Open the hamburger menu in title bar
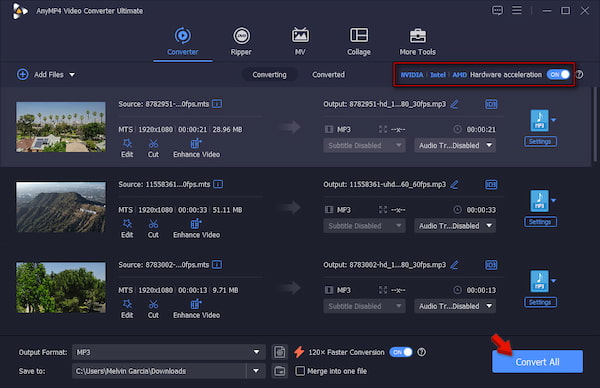This screenshot has width=600, height=388. pyautogui.click(x=517, y=10)
